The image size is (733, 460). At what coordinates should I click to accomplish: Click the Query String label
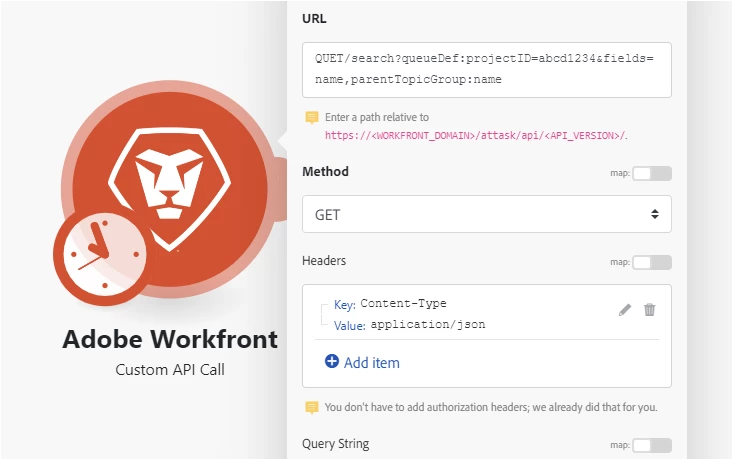tap(336, 444)
